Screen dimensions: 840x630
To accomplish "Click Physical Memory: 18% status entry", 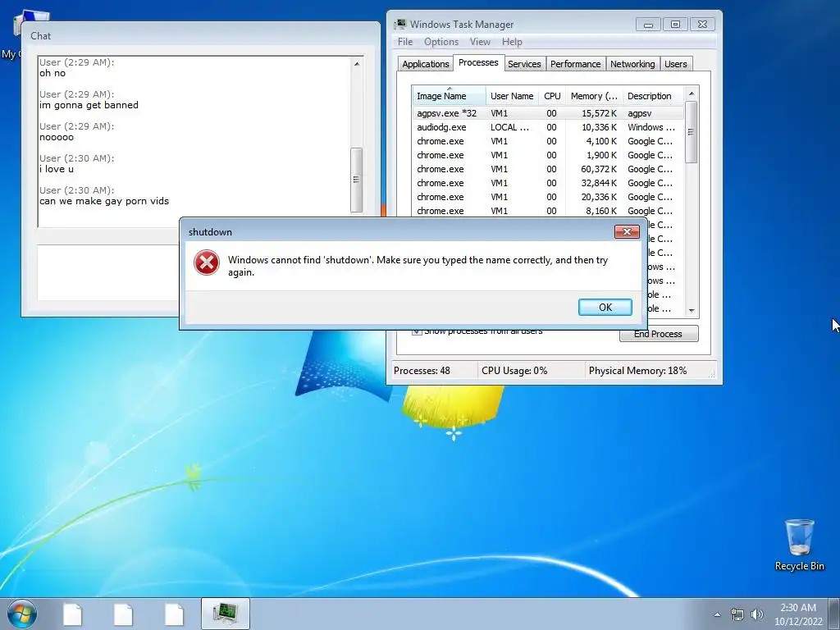I will (637, 371).
